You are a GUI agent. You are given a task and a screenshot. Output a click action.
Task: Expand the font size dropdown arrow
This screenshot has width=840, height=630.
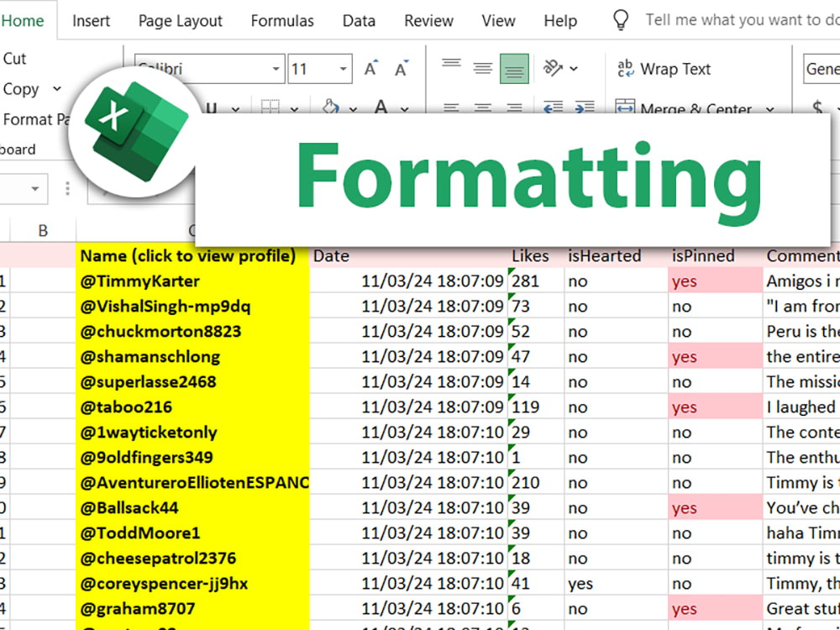[x=343, y=69]
